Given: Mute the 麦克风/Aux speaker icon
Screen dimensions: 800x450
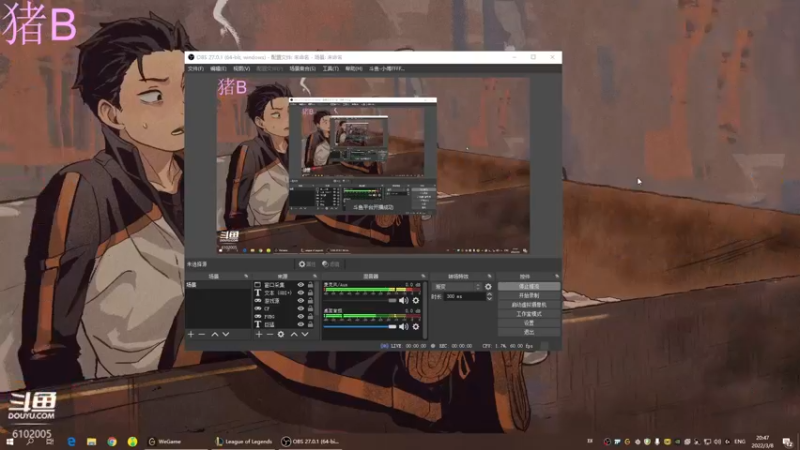Looking at the screenshot, I should (403, 301).
